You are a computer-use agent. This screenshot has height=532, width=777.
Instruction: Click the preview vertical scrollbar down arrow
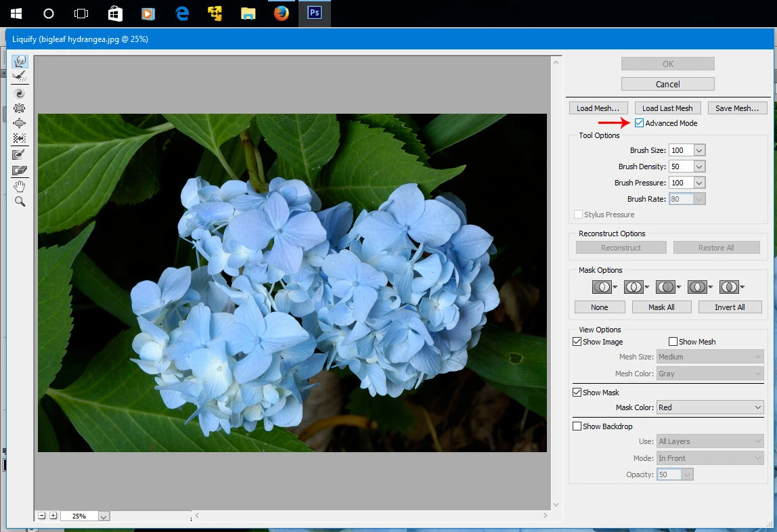tap(556, 505)
